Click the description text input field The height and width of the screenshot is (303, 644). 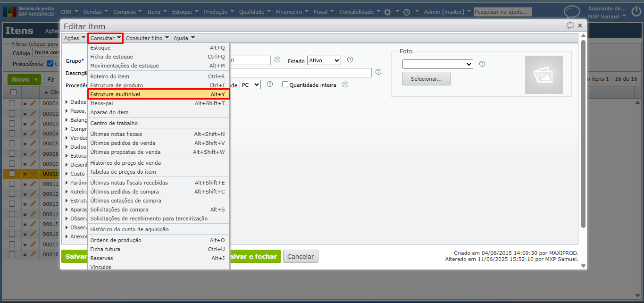click(301, 72)
